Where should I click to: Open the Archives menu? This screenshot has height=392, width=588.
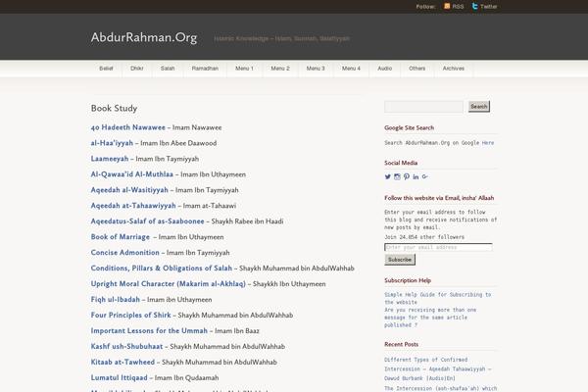point(454,69)
